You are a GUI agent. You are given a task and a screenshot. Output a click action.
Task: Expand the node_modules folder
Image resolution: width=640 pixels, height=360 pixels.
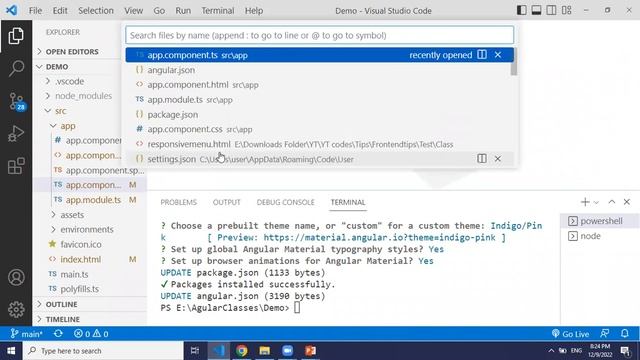click(x=82, y=96)
